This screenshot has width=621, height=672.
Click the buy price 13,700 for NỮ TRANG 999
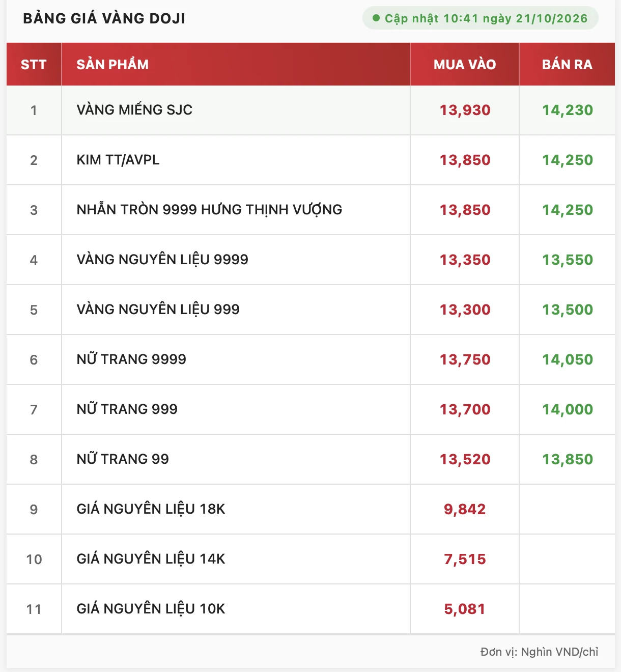[x=465, y=410]
